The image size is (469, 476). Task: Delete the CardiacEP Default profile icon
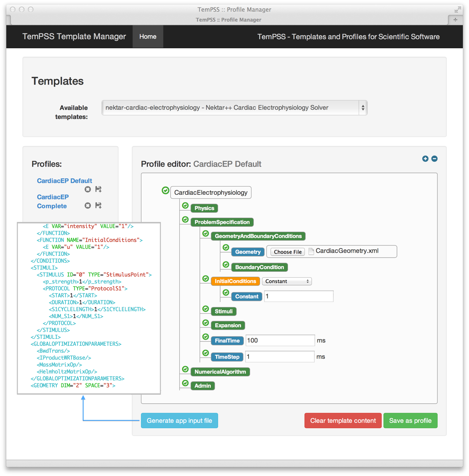coord(88,189)
